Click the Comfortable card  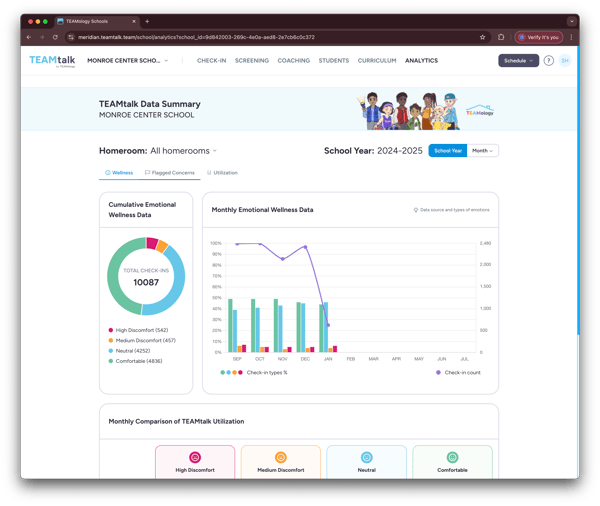(452, 462)
